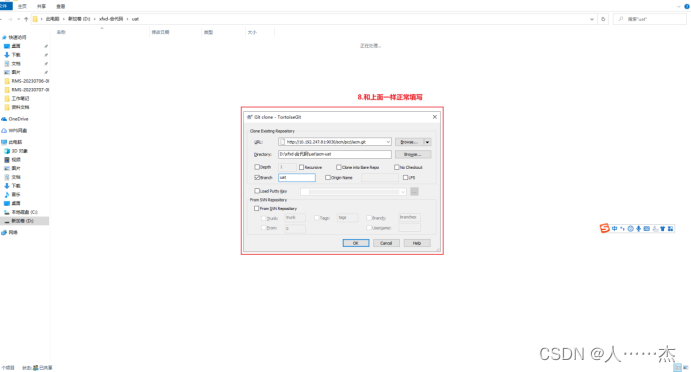Viewport: 691px width, 372px height.
Task: Open the Share ribbon tab
Action: [x=41, y=6]
